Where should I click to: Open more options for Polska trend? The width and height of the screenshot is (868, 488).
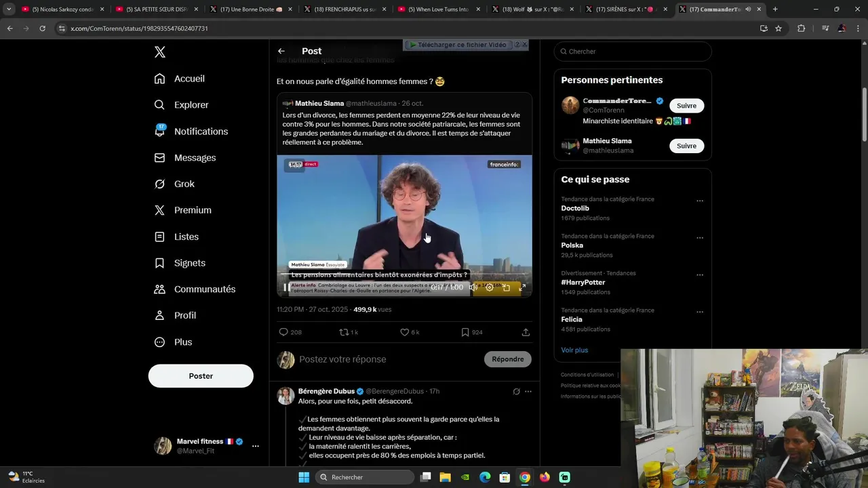click(700, 238)
